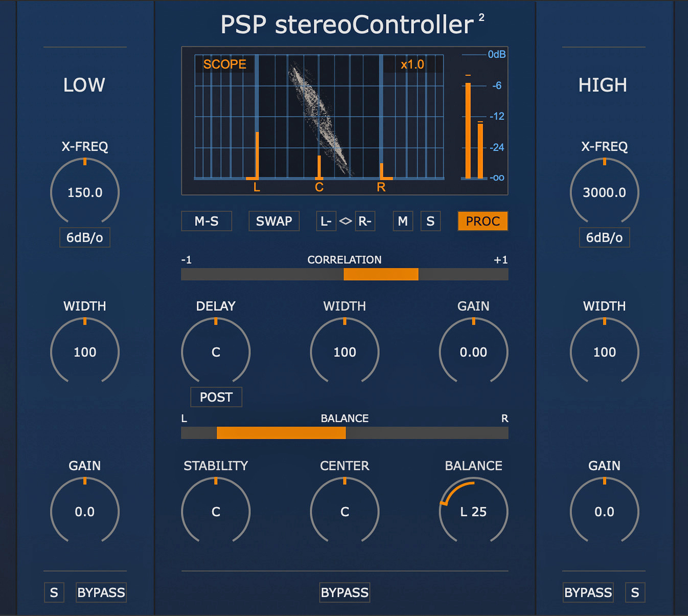Click the center BYPASS button
The height and width of the screenshot is (616, 688).
tap(345, 592)
